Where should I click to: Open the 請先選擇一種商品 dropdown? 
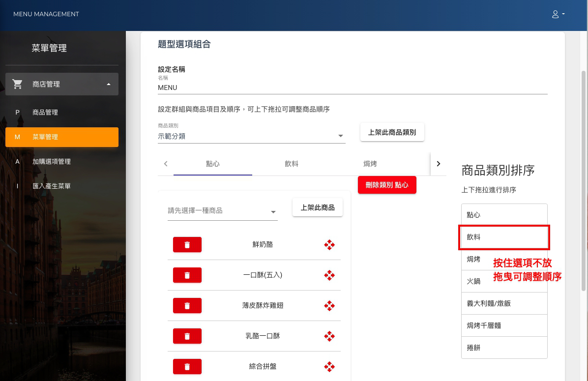point(222,211)
